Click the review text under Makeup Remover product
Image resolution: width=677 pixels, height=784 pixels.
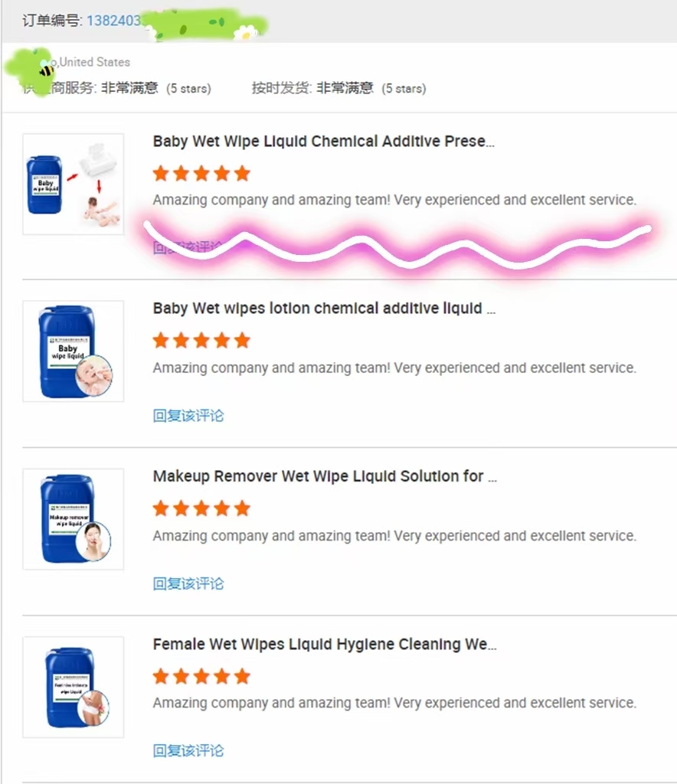click(394, 536)
